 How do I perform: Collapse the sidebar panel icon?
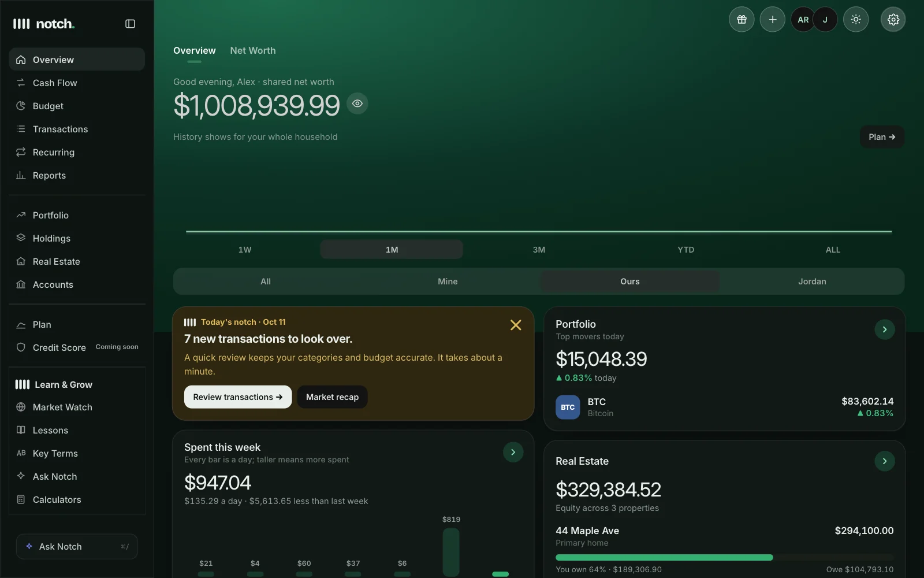(x=130, y=24)
